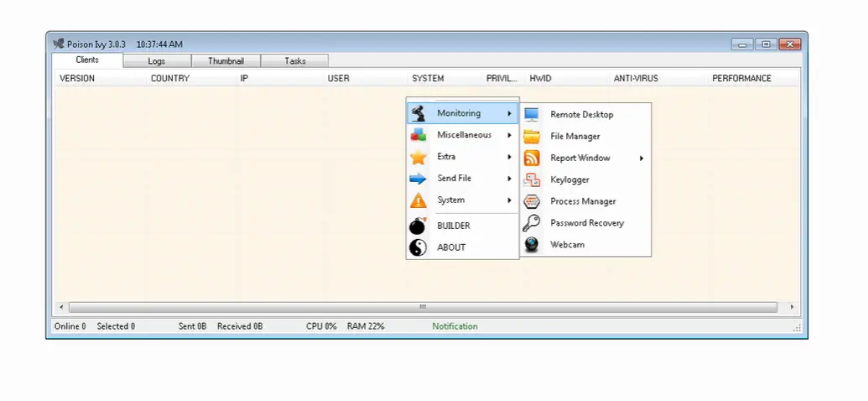Select Webcam from the submenu
Screen dimensions: 868x401
[x=585, y=244]
